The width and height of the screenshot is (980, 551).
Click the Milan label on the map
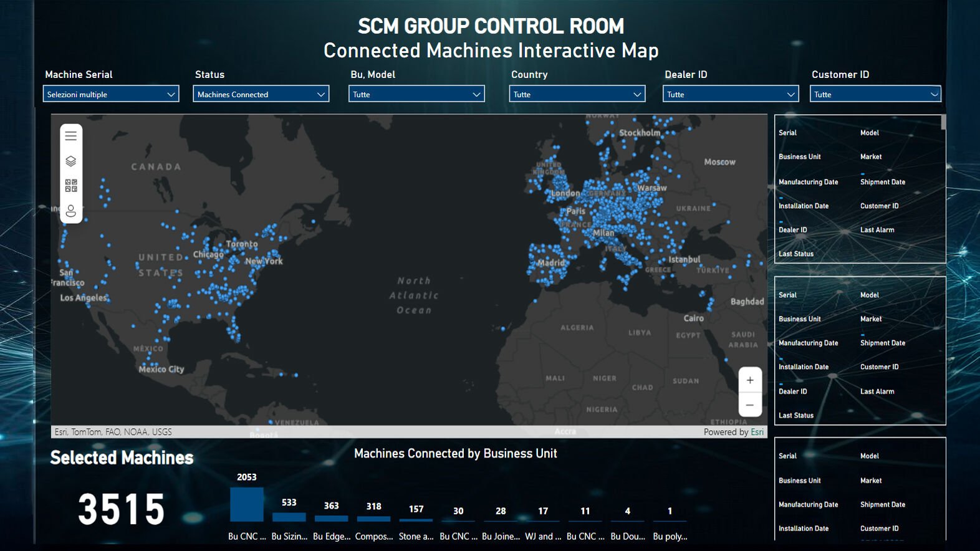[x=603, y=233]
